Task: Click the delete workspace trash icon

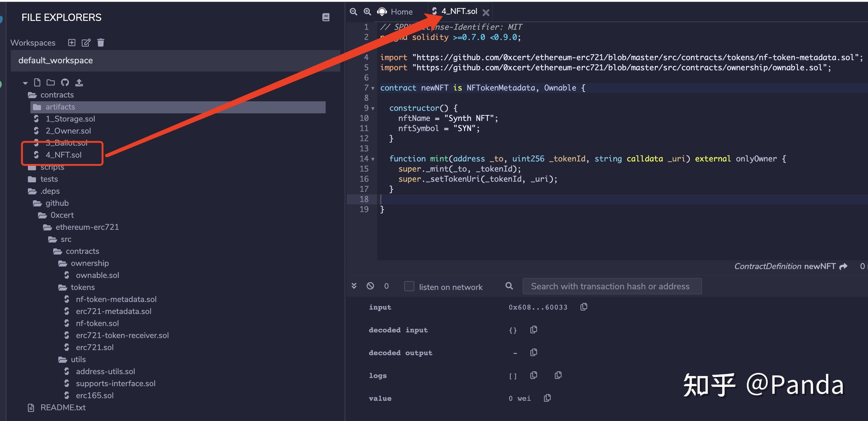Action: point(100,42)
